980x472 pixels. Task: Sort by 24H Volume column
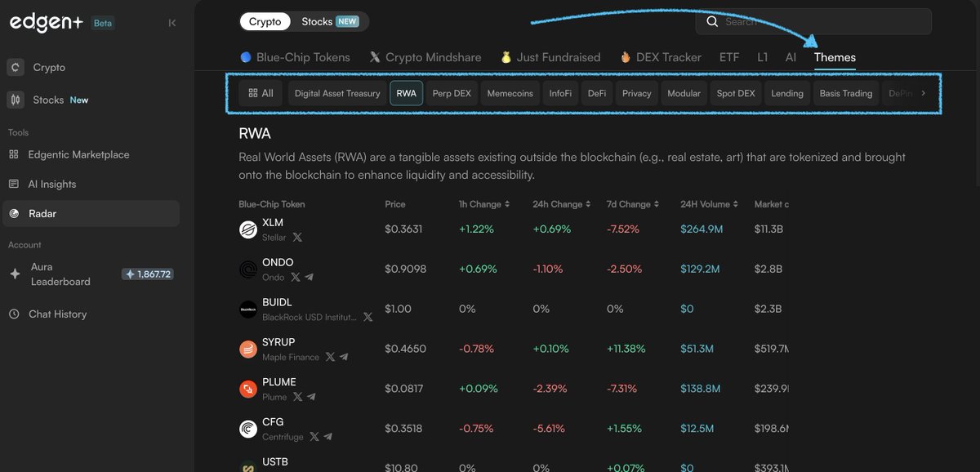[710, 204]
